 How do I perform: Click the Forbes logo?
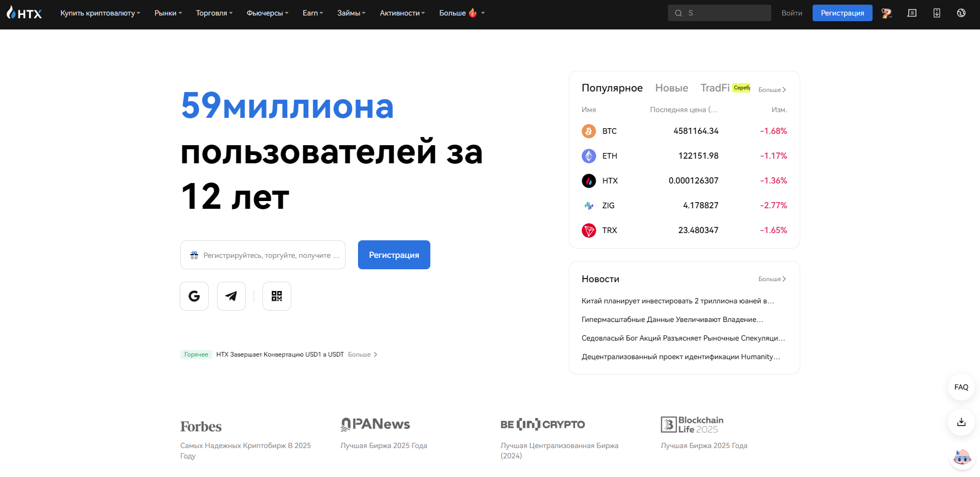tap(201, 427)
